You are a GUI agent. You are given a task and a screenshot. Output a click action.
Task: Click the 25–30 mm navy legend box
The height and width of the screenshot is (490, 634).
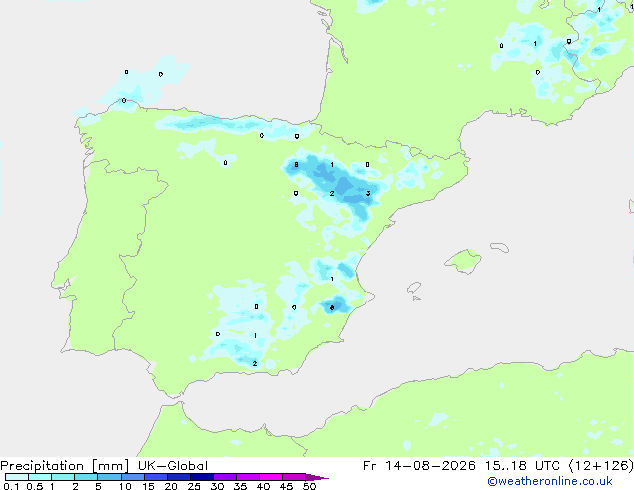202,477
